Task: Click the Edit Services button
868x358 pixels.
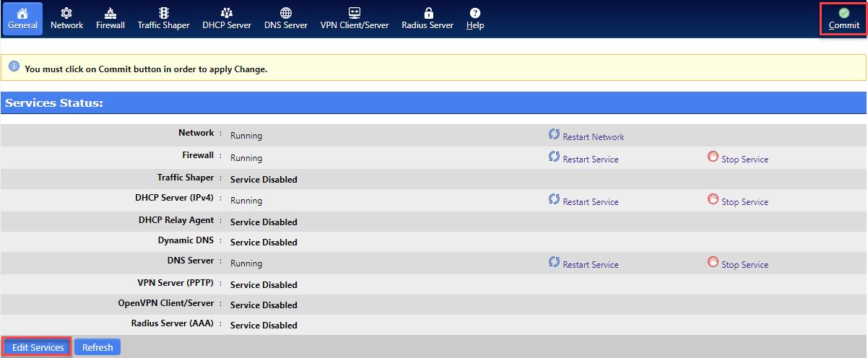Action: 38,347
